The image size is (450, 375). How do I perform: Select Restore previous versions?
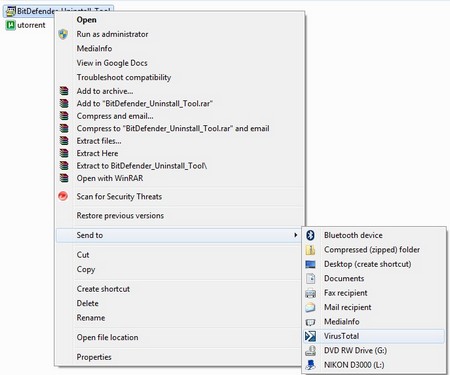click(120, 216)
